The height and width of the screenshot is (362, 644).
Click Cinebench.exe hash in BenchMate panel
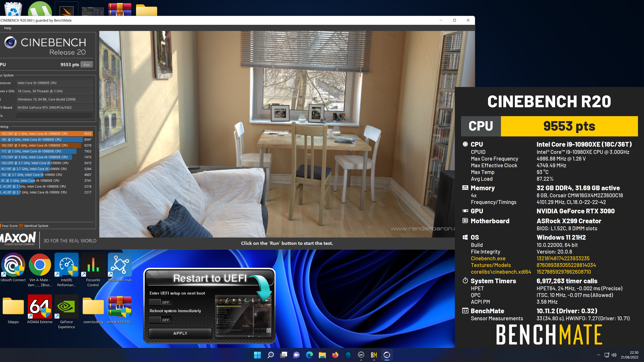tap(563, 259)
